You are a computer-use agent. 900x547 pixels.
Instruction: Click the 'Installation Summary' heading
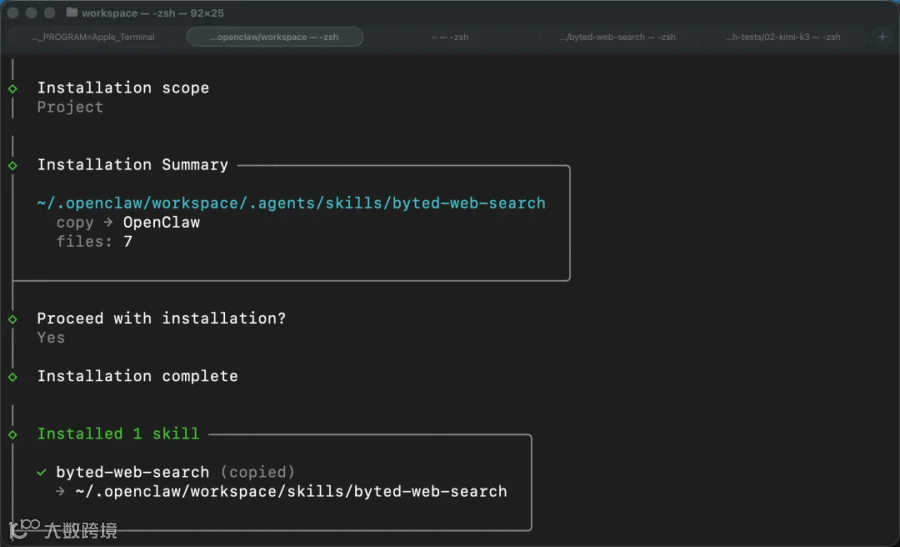133,165
